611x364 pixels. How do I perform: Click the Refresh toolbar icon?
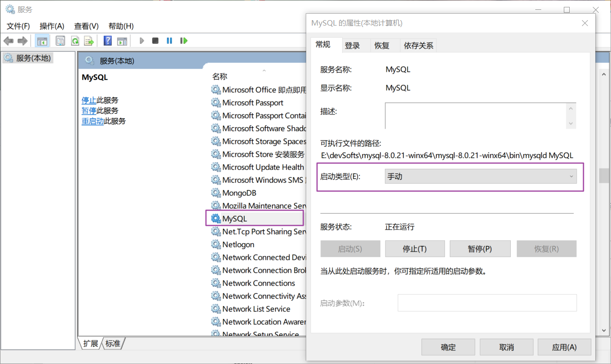coord(75,41)
